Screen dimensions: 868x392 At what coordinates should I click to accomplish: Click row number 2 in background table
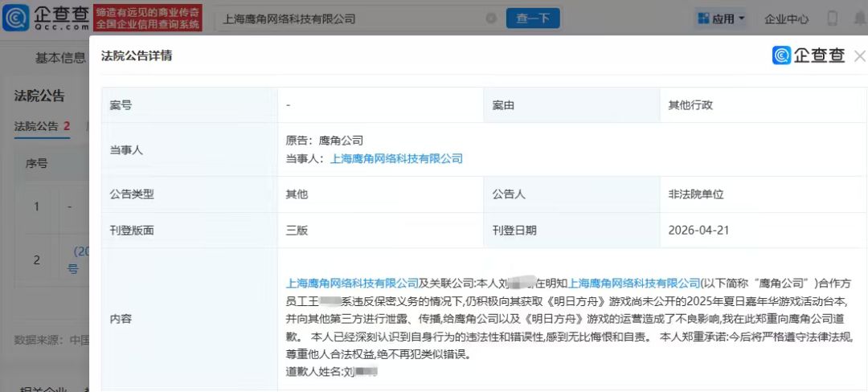36,259
